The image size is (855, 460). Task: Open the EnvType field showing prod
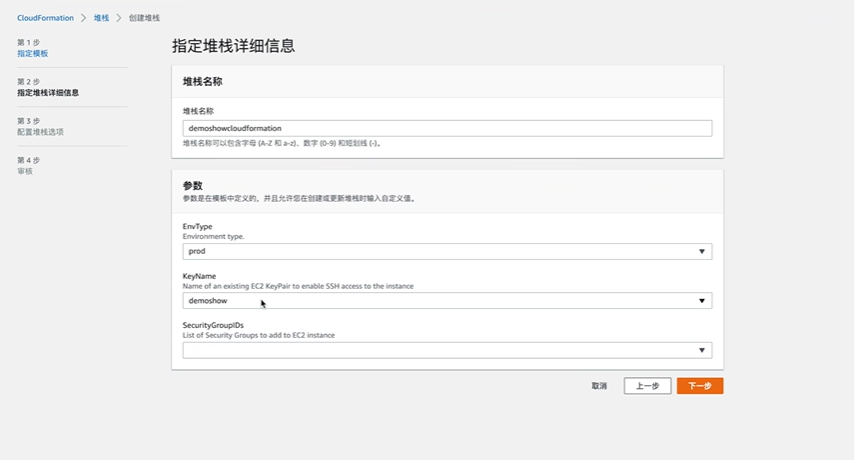coord(440,252)
